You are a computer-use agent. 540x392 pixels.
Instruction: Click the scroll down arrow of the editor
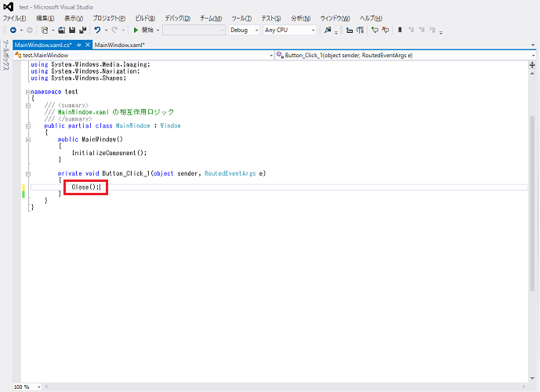tap(532, 378)
